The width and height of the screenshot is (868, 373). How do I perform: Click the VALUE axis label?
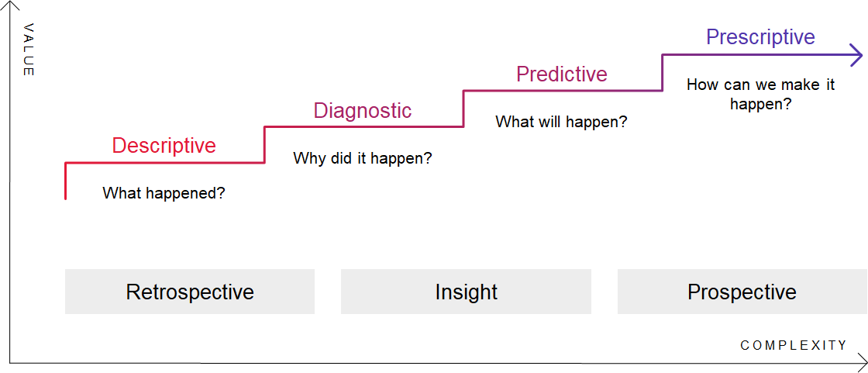(x=29, y=50)
